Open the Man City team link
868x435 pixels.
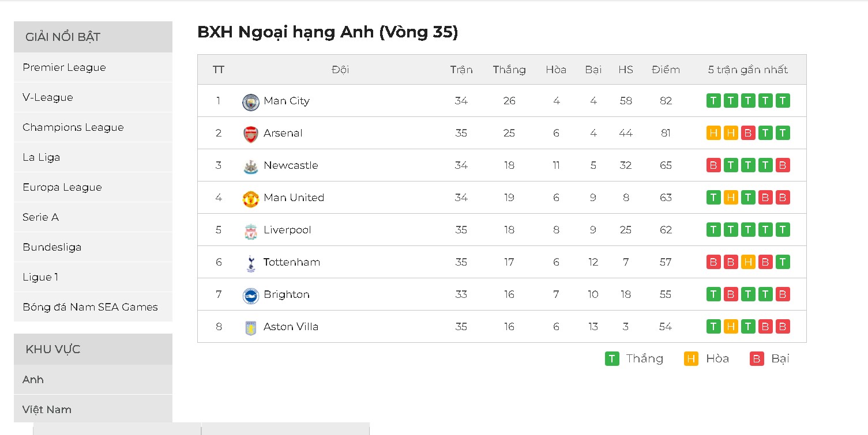287,101
